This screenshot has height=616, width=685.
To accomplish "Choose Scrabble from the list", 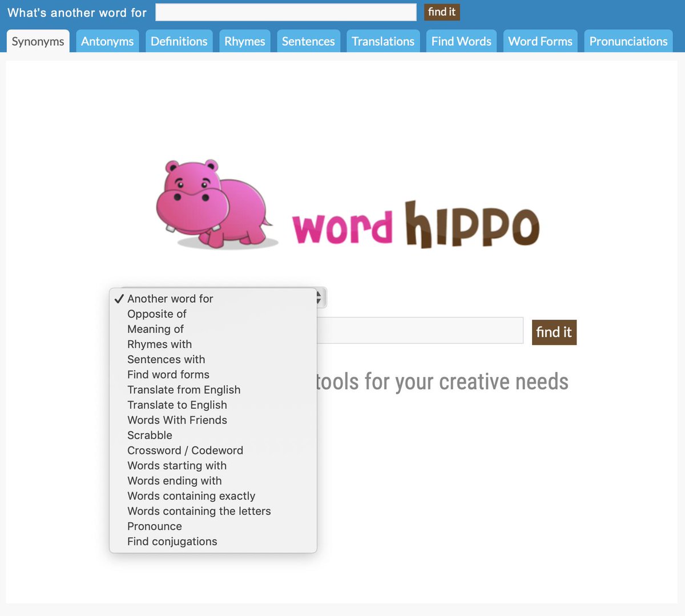I will 213,435.
